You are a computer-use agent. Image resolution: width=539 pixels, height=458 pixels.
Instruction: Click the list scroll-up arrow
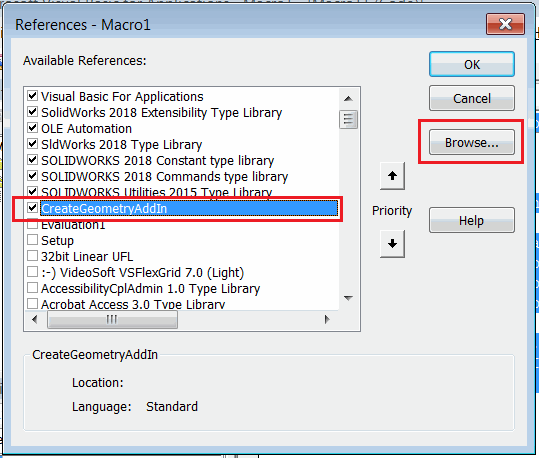[348, 99]
